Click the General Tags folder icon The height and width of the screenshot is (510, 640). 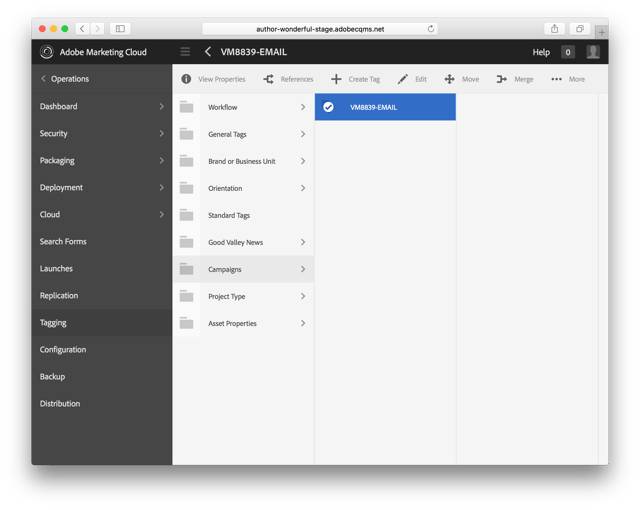tap(187, 134)
